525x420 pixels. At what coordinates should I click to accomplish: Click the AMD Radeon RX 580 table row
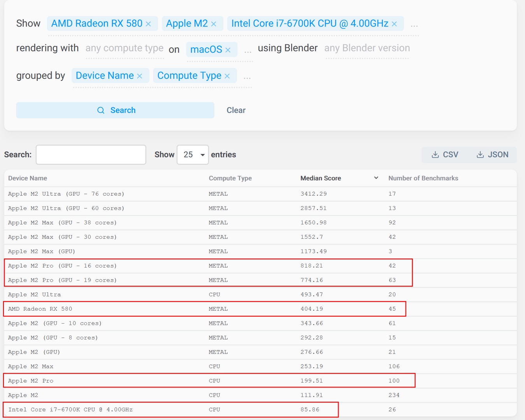click(x=260, y=309)
